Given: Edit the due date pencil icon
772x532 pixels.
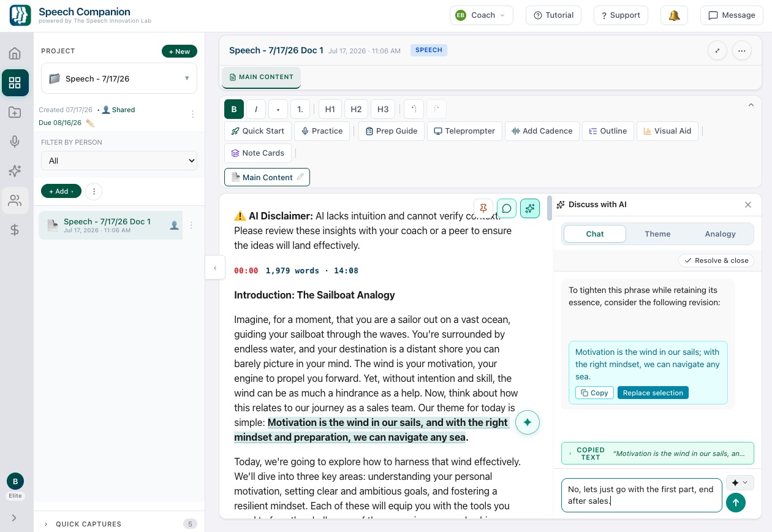Looking at the screenshot, I should 90,123.
